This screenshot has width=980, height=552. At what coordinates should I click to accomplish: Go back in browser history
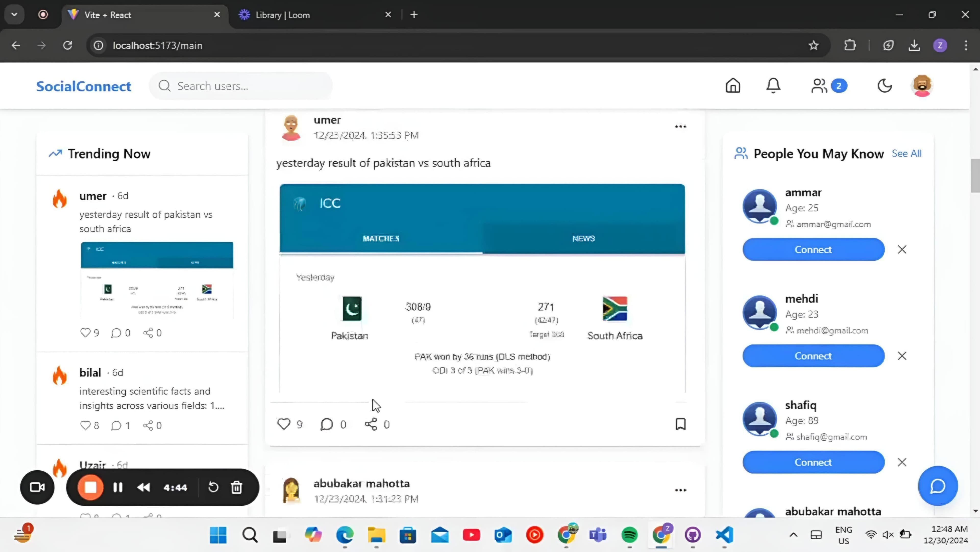tap(16, 46)
